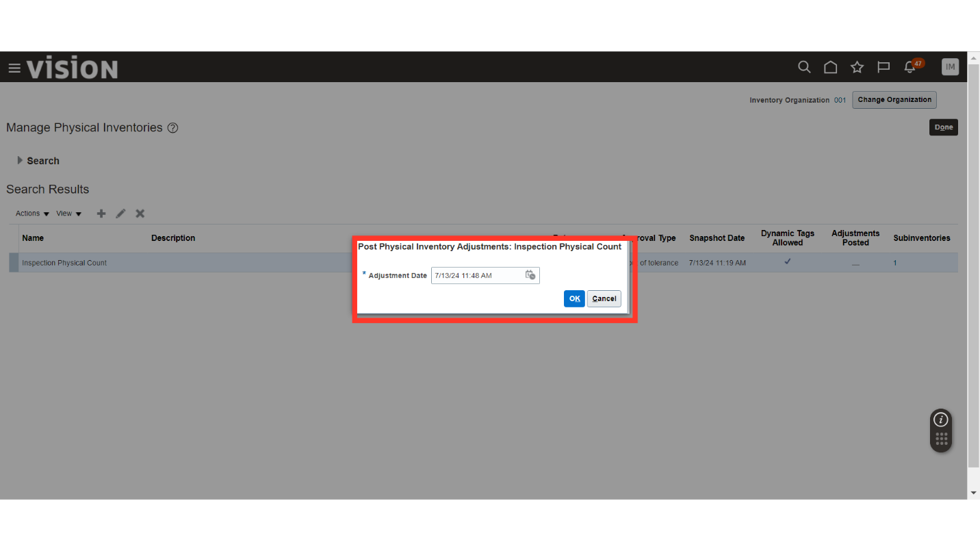
Task: Click the Subinventories column header
Action: point(922,238)
